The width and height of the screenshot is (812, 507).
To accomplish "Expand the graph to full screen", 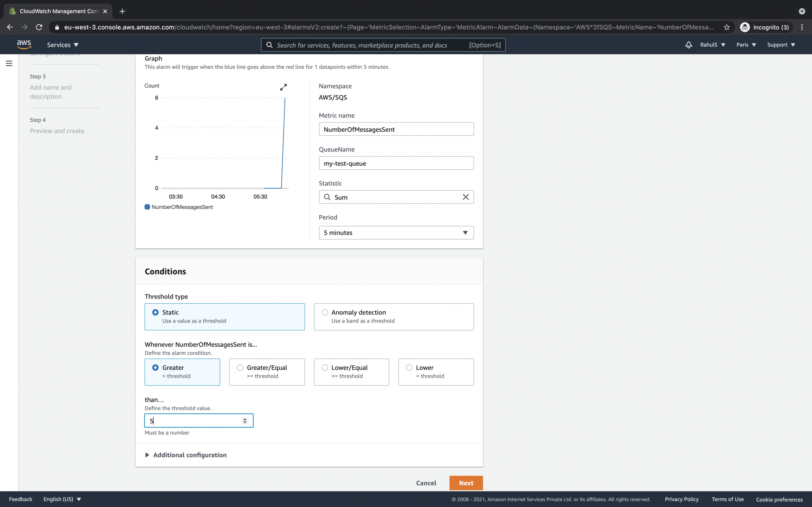I will (284, 87).
